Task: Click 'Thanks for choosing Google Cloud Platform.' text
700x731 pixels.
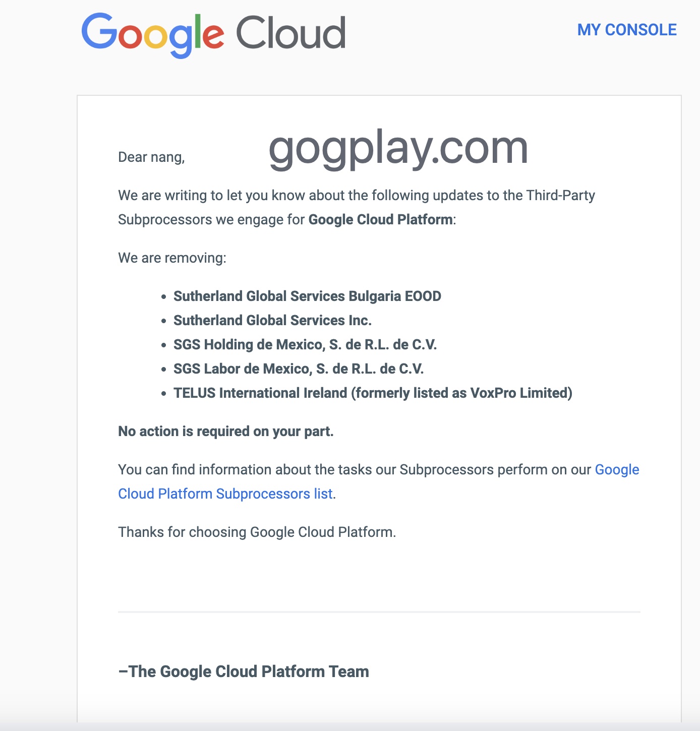Action: click(257, 532)
